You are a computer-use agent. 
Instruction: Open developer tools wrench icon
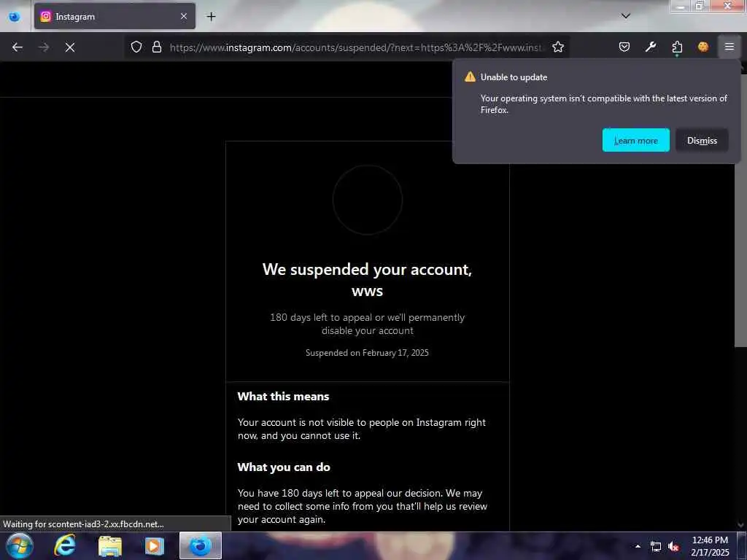(651, 47)
